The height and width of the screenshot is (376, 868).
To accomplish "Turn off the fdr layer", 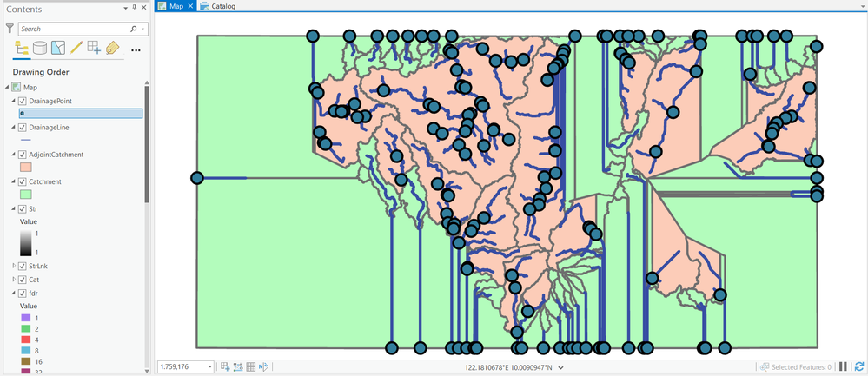I will [x=23, y=293].
